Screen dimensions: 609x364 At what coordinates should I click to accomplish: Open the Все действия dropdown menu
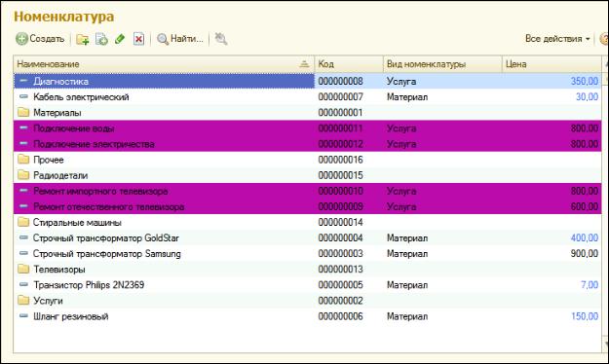click(x=557, y=39)
